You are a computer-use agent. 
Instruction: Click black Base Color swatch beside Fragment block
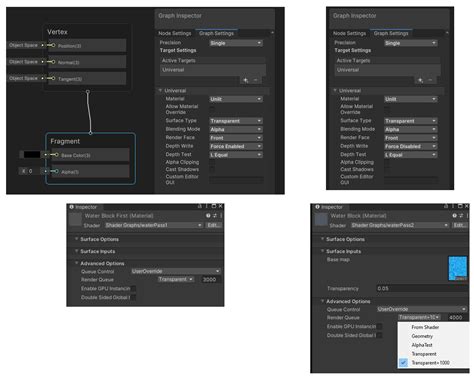32,155
